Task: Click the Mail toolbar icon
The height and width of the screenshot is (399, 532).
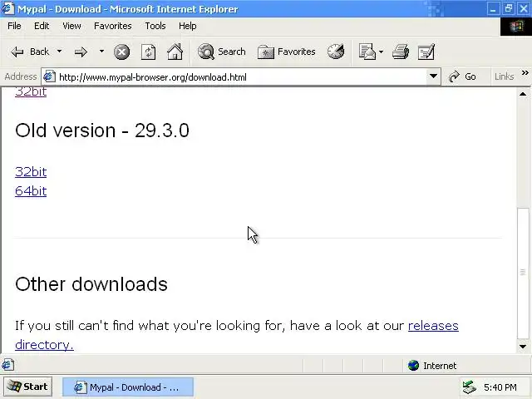Action: (367, 52)
